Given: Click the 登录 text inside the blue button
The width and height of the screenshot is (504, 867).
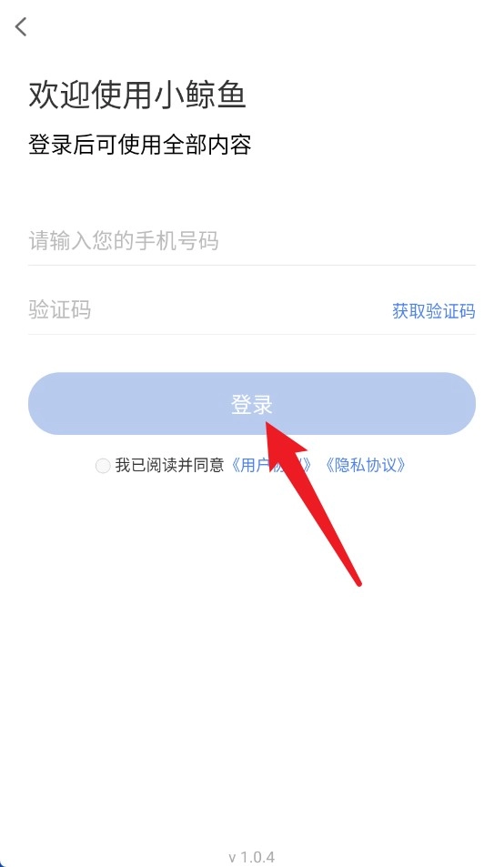Looking at the screenshot, I should 251,404.
